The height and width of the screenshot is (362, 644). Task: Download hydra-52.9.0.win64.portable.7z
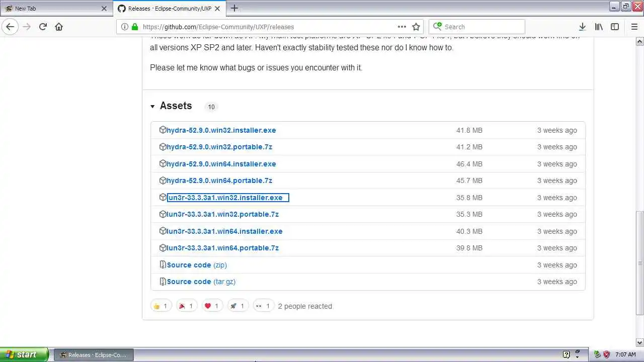(x=219, y=180)
